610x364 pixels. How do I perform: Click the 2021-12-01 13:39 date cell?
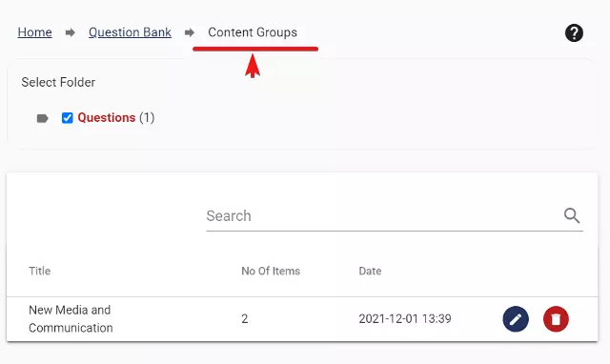[405, 319]
